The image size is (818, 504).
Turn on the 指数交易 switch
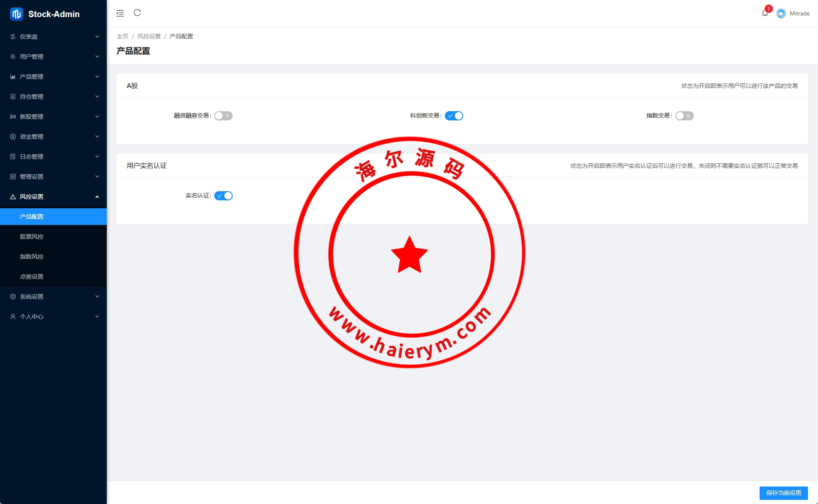pyautogui.click(x=684, y=116)
